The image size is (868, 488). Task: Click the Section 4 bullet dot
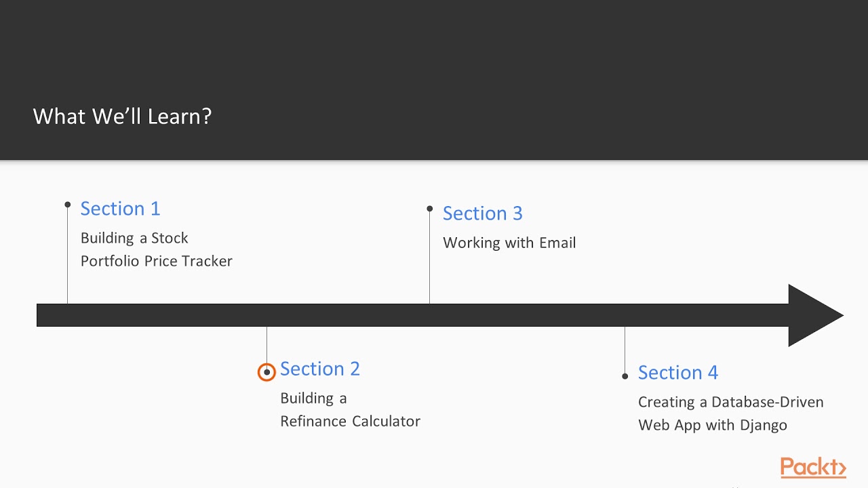pos(625,376)
